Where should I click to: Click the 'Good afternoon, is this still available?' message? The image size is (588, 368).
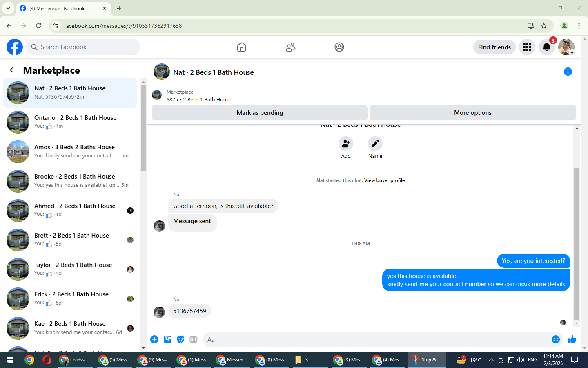[x=223, y=206]
